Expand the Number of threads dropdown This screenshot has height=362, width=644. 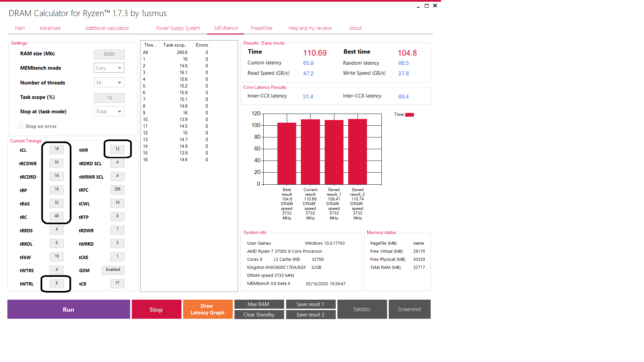point(109,83)
